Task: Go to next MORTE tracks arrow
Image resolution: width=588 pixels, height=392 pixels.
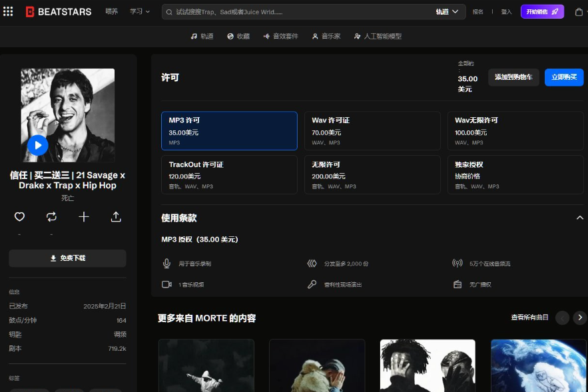Action: (x=580, y=318)
